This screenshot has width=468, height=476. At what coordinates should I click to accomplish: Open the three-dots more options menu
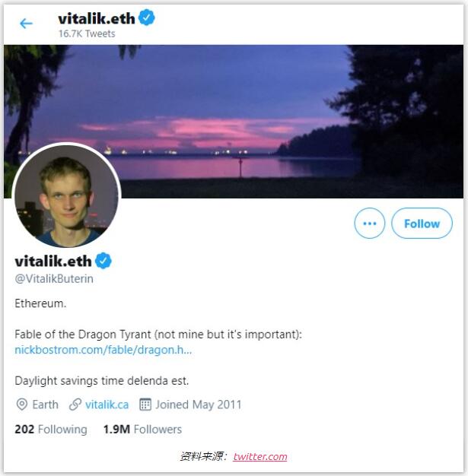[x=370, y=224]
